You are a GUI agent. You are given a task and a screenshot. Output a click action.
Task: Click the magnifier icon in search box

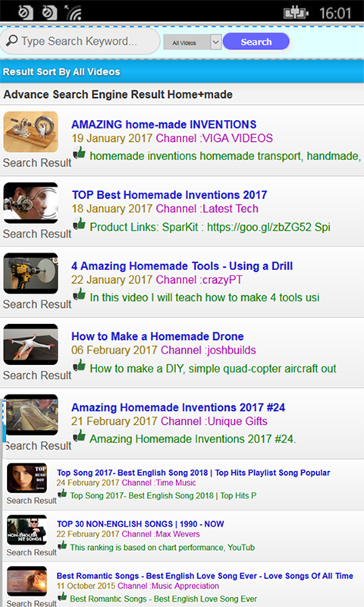(12, 40)
